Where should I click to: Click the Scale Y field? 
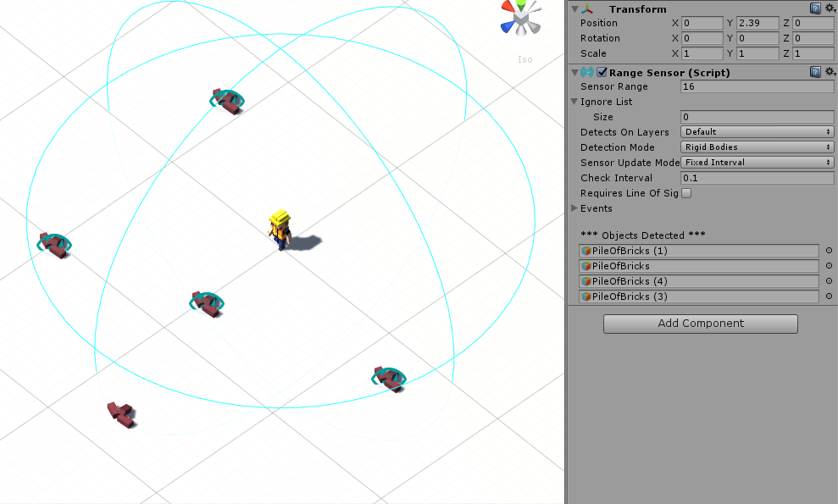(758, 53)
